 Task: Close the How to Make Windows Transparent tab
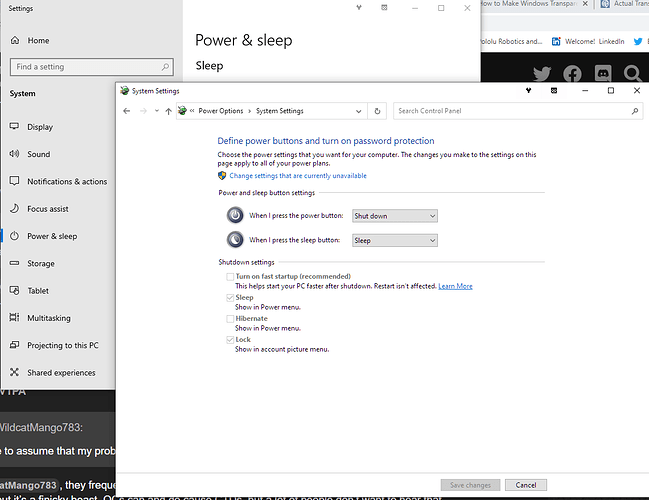click(585, 4)
